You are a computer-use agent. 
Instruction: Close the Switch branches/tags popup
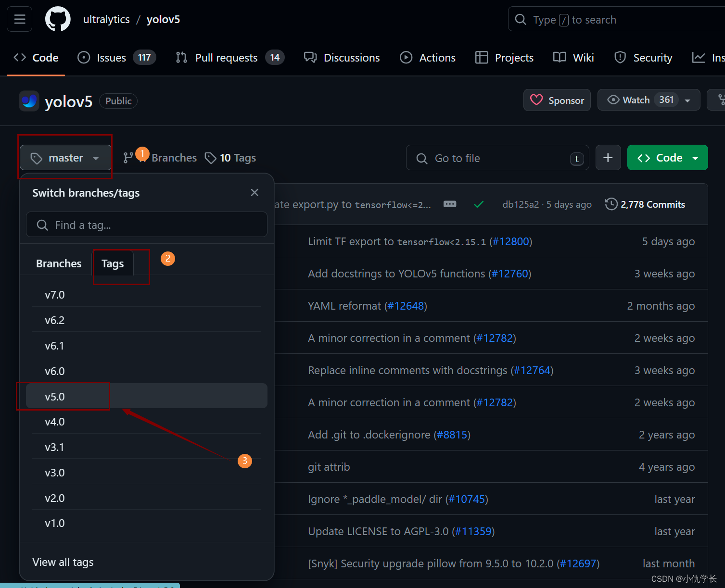[x=254, y=192]
